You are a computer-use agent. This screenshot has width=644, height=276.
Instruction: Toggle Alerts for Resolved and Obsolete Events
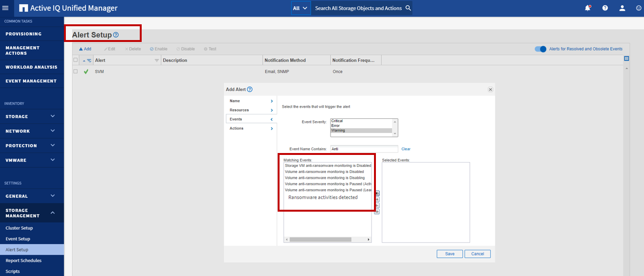(540, 49)
